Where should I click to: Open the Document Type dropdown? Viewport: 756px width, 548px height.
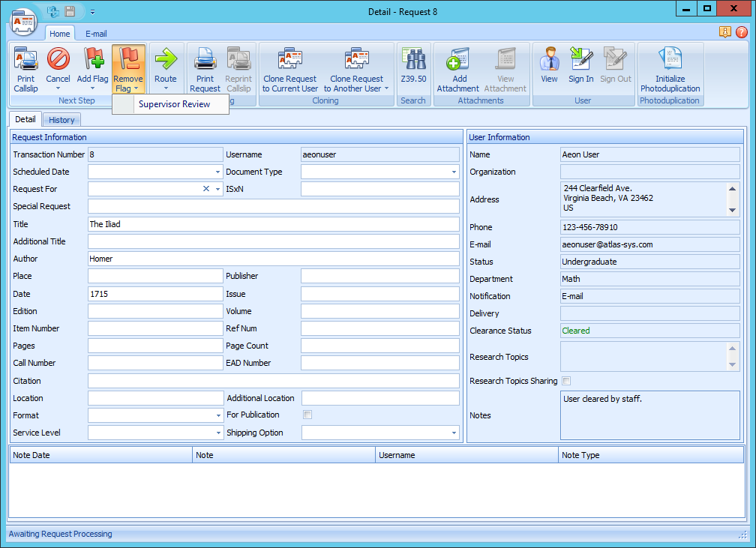click(454, 172)
